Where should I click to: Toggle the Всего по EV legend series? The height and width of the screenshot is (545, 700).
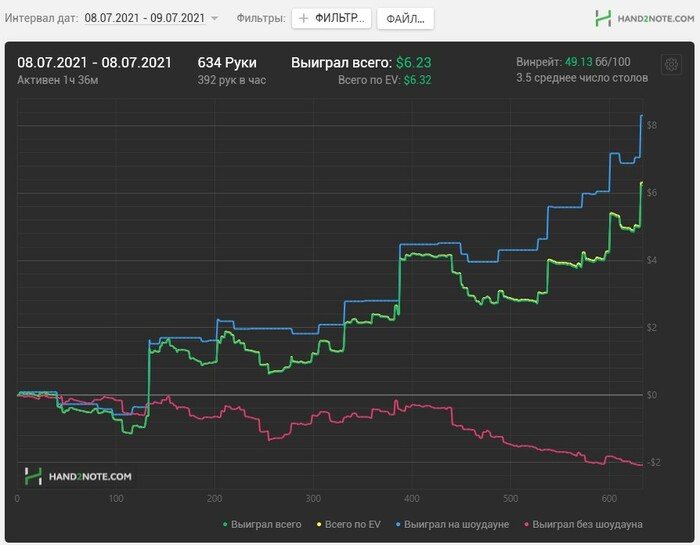(349, 524)
